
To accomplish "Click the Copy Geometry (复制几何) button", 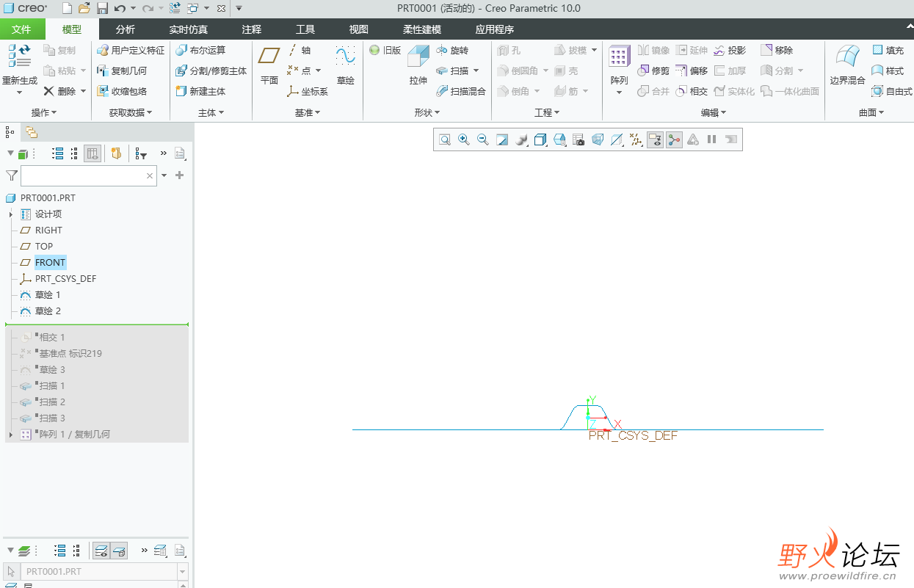I will [x=122, y=70].
